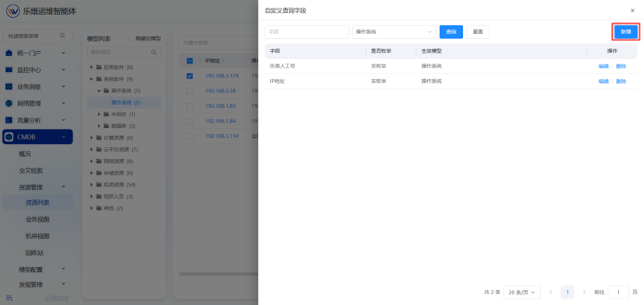Click the 统一门户 home icon in sidebar
The image size is (644, 305).
click(9, 53)
